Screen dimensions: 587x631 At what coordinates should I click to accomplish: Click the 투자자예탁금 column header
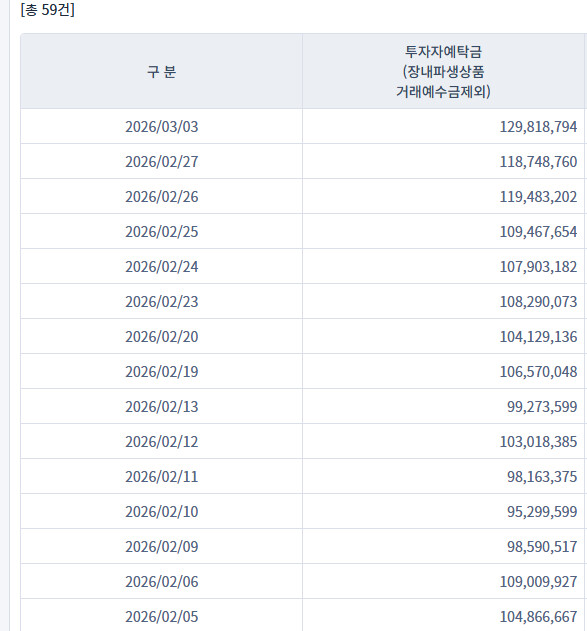pos(443,72)
